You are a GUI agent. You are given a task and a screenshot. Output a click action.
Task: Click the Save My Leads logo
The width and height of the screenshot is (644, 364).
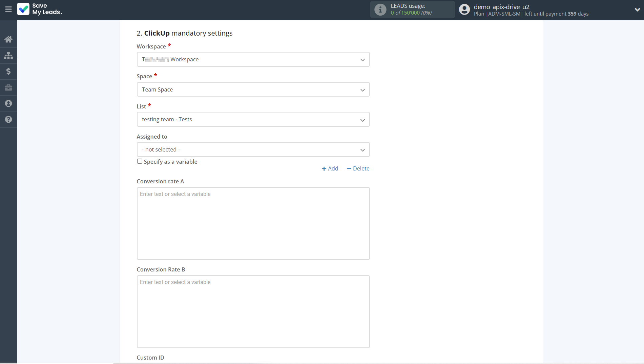[40, 9]
